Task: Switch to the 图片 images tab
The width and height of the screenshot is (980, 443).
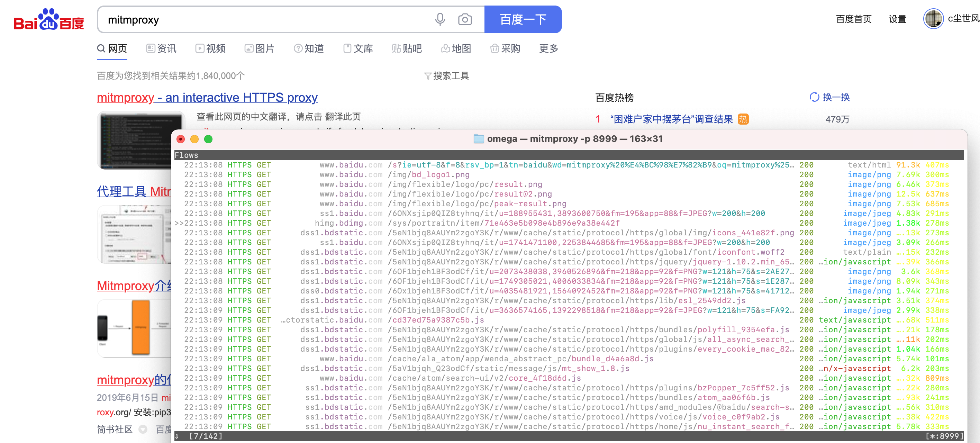Action: coord(260,49)
